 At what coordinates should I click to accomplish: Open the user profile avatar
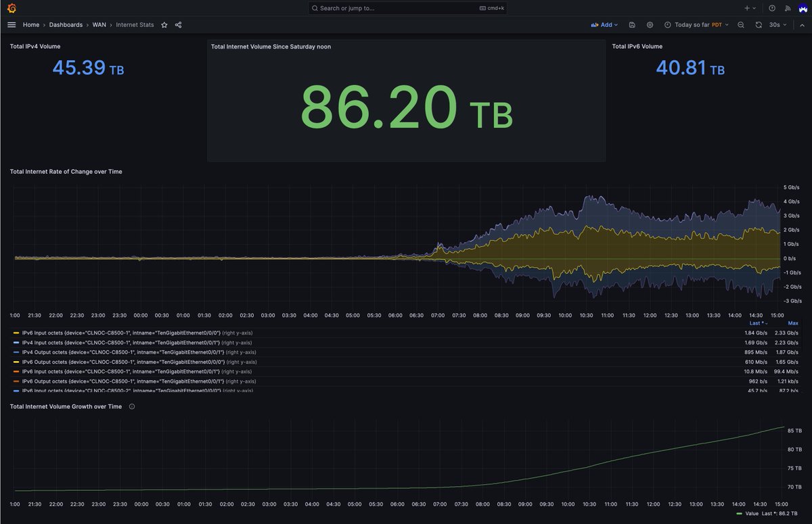(802, 8)
